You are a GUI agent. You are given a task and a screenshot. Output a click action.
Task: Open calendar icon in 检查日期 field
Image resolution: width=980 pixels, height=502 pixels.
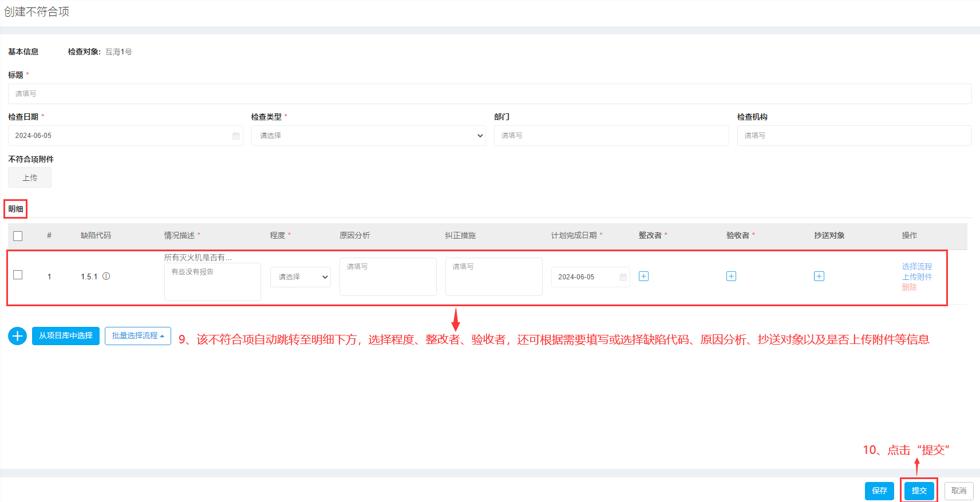(x=236, y=136)
